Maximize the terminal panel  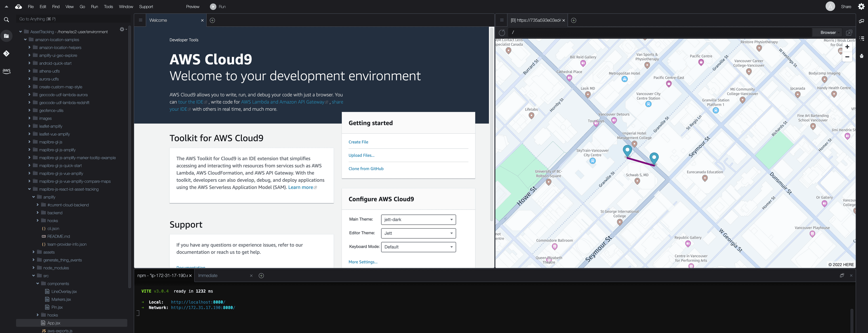[x=842, y=275]
